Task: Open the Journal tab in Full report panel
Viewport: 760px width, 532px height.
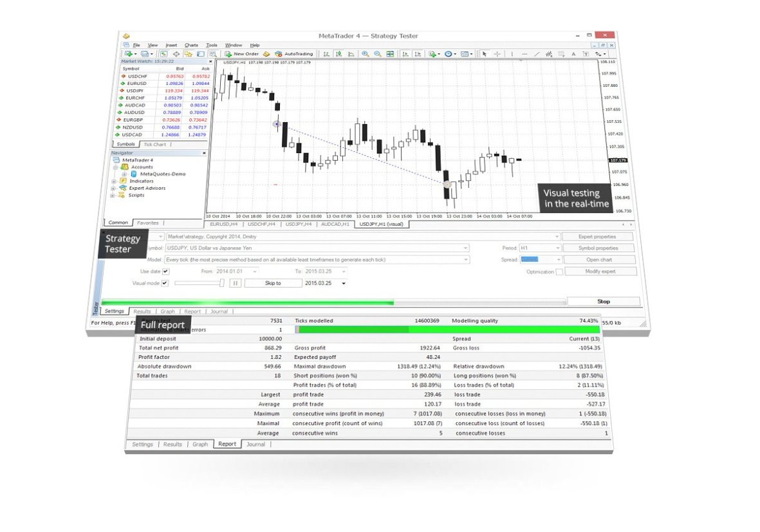Action: pyautogui.click(x=255, y=445)
